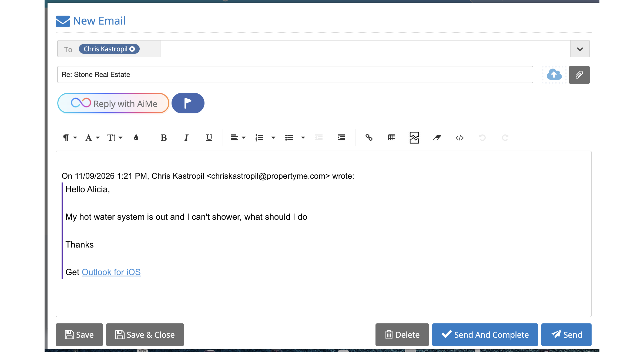Screen dimensions: 644x352
Task: Insert an ordered numbered list
Action: pos(259,138)
